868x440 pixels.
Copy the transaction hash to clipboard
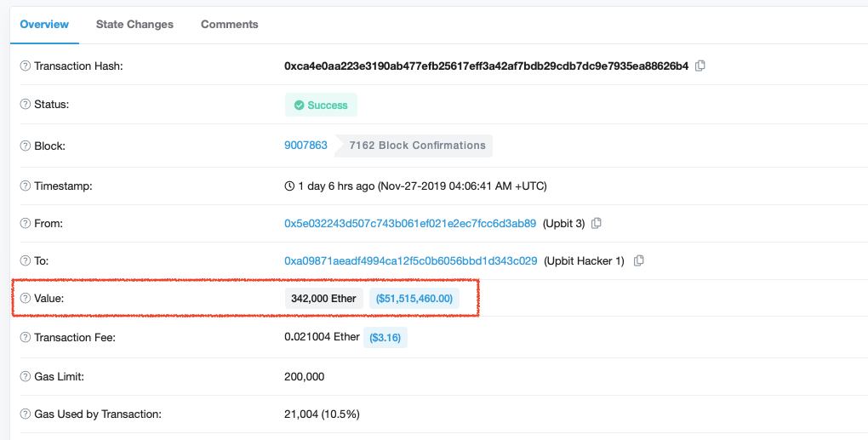tap(700, 66)
